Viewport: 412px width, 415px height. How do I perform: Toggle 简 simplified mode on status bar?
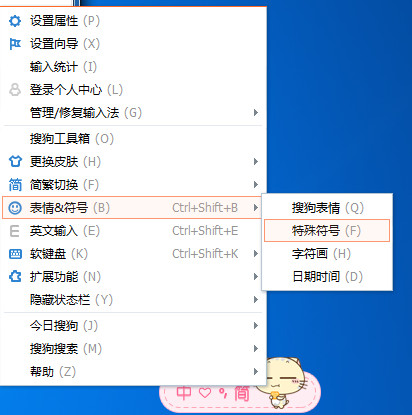point(242,393)
